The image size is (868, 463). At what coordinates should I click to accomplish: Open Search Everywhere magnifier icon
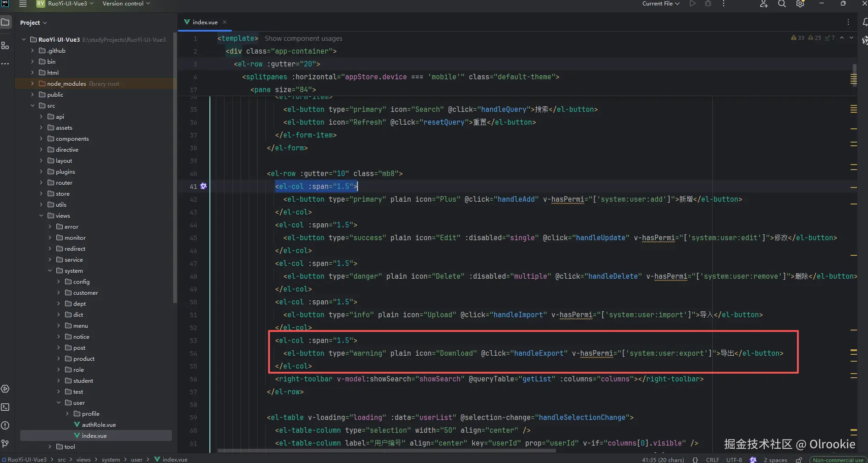point(782,4)
